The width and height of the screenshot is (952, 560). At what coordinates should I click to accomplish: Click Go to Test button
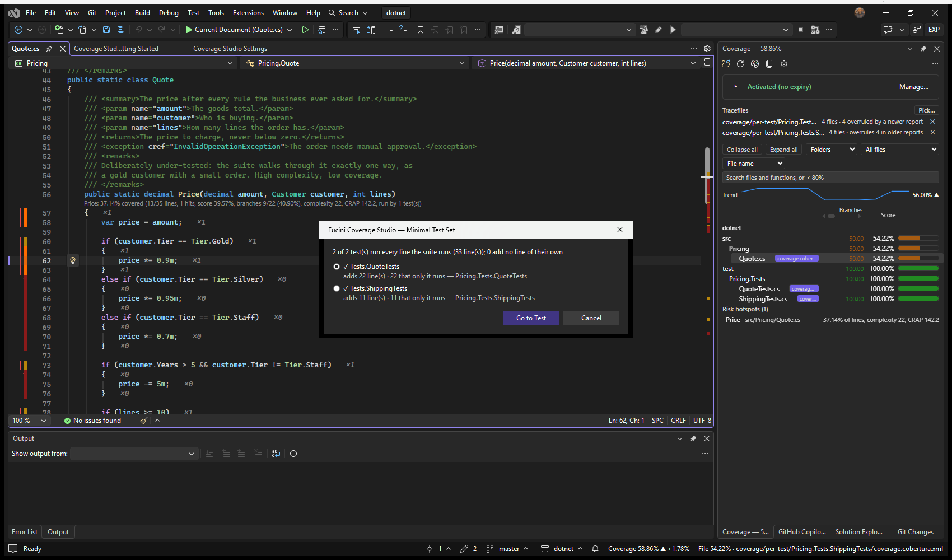point(531,318)
